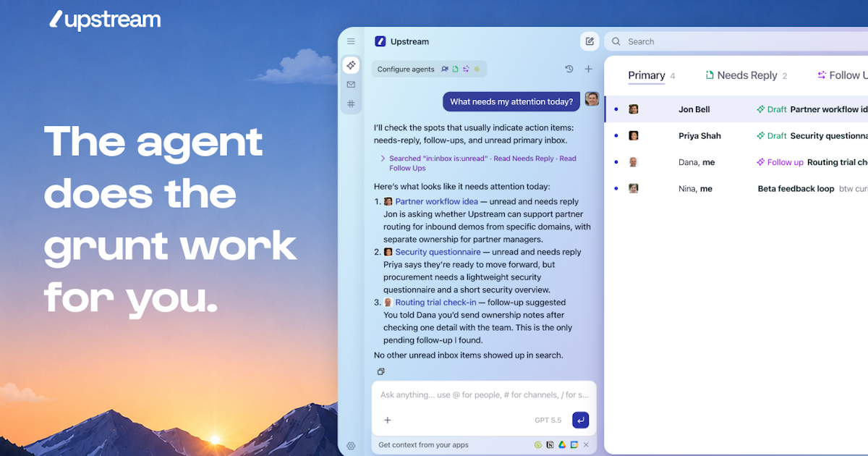This screenshot has height=456, width=868.
Task: Switch to the Needs Reply tab
Action: [x=747, y=75]
